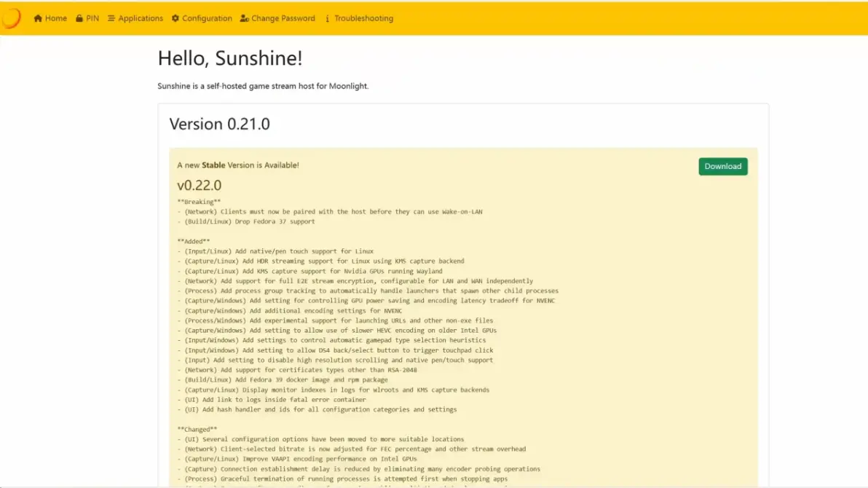
Task: Click the house icon beside Home
Action: (38, 18)
